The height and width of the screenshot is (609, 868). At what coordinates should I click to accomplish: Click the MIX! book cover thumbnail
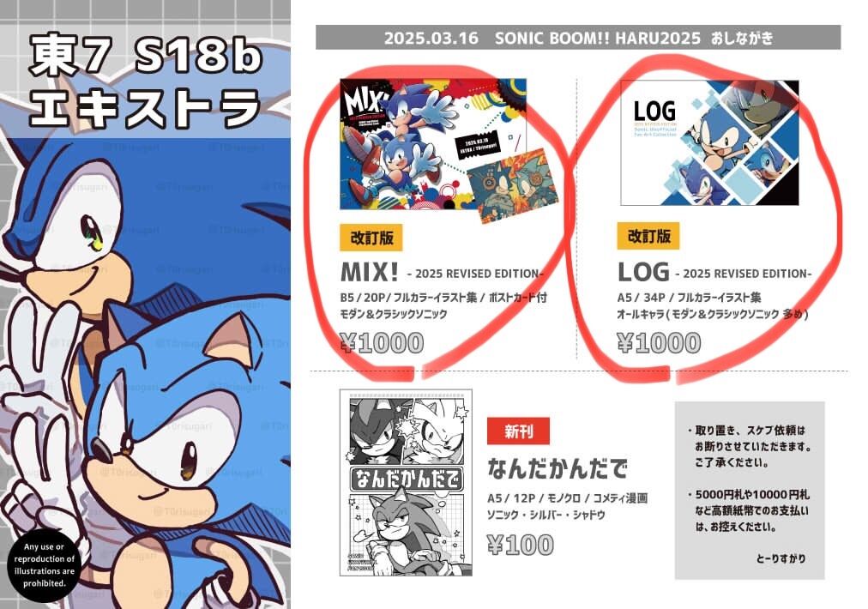(x=433, y=144)
